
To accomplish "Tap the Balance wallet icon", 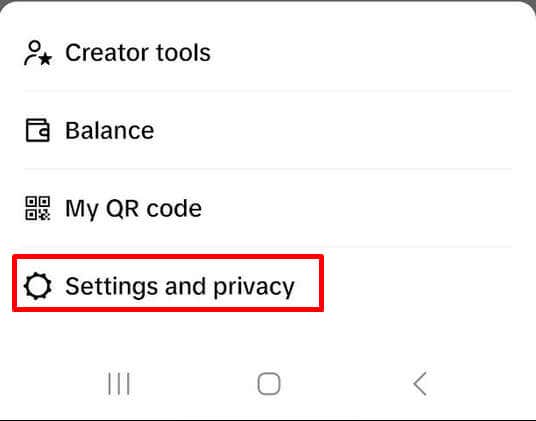I will click(x=38, y=130).
